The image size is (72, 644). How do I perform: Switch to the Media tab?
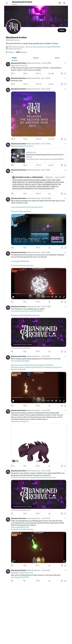tap(57, 58)
